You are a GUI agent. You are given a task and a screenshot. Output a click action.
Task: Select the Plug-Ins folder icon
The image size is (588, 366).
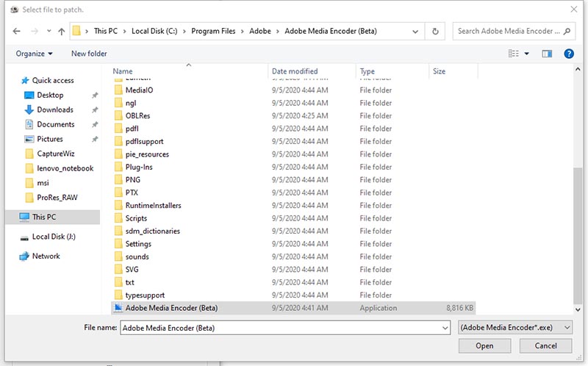(118, 167)
